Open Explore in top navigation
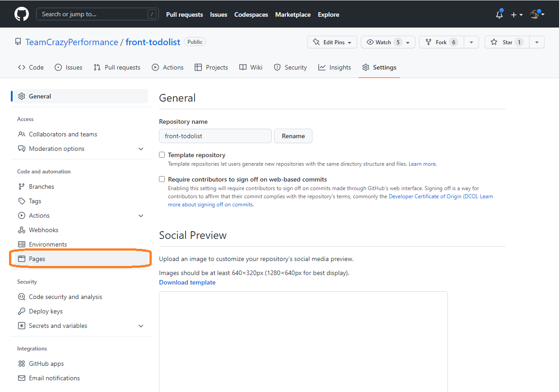Viewport: 559px width, 392px height. (x=329, y=14)
